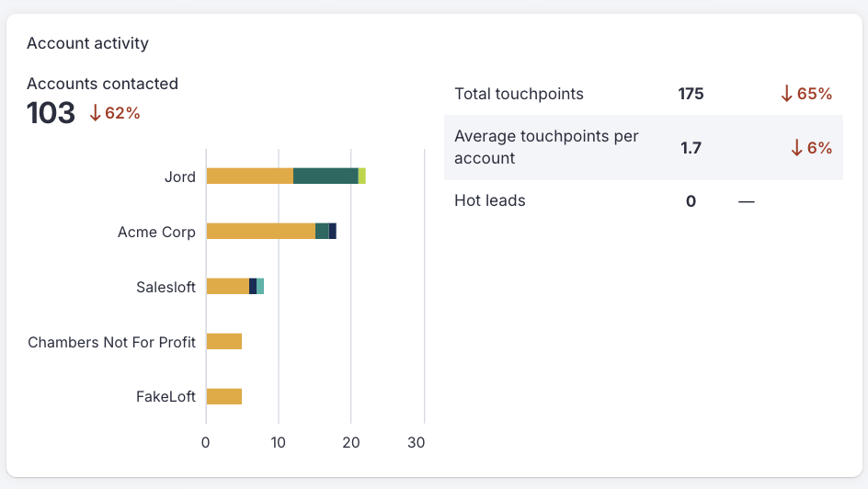Select the Jord axis label

(x=180, y=177)
